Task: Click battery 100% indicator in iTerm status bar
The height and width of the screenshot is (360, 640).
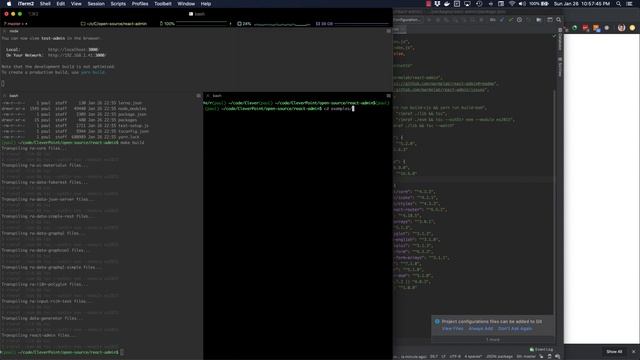Action: (167, 24)
